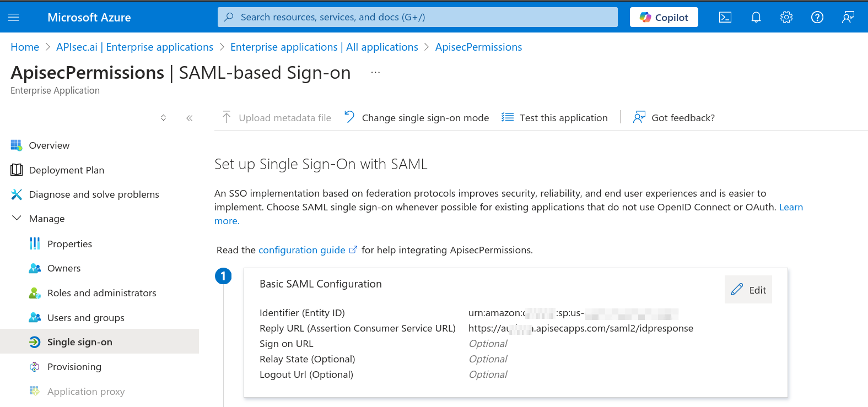Screen dimensions: 868x407
Task: Go to Provisioning in sidebar
Action: [74, 367]
